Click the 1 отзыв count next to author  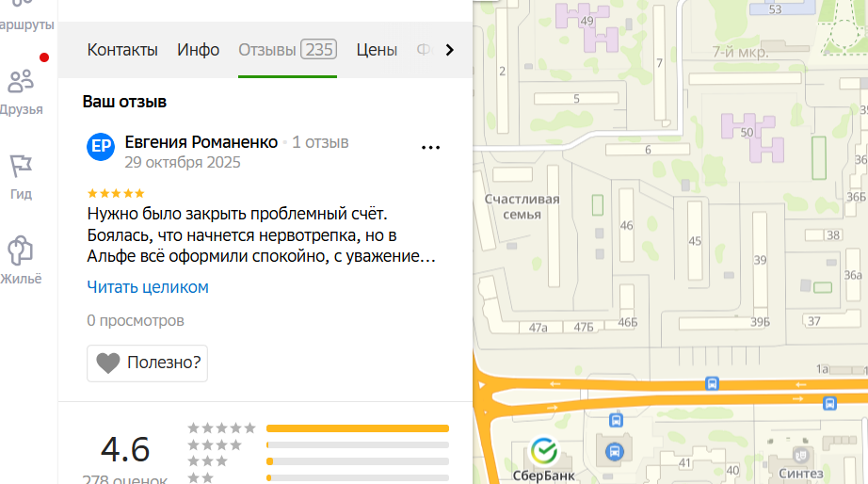pyautogui.click(x=320, y=142)
